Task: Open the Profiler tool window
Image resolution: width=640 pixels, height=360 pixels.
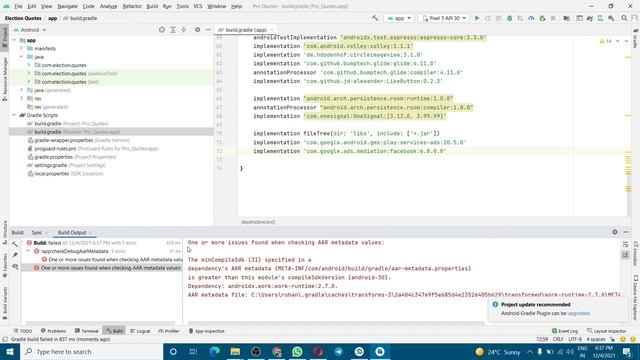Action: pos(169,331)
